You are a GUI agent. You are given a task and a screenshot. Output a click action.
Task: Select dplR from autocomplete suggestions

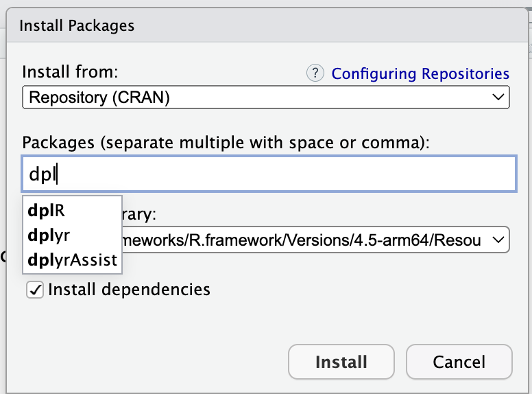pos(47,210)
